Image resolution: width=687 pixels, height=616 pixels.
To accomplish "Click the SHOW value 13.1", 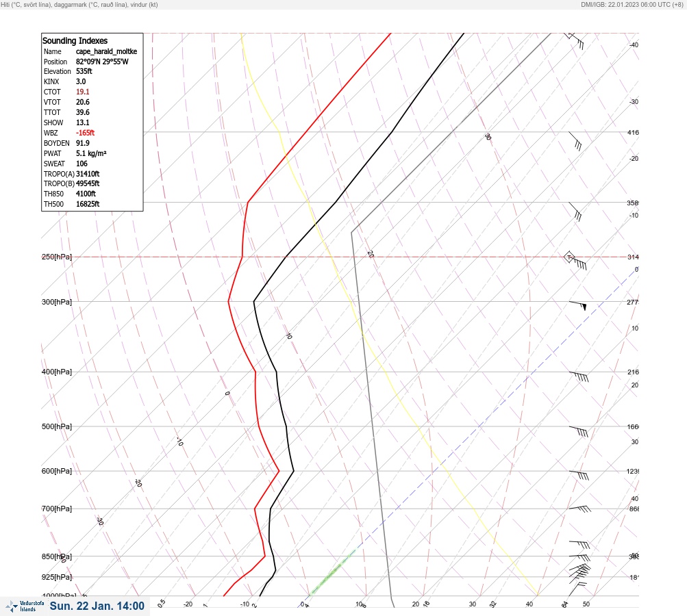I will (x=83, y=123).
